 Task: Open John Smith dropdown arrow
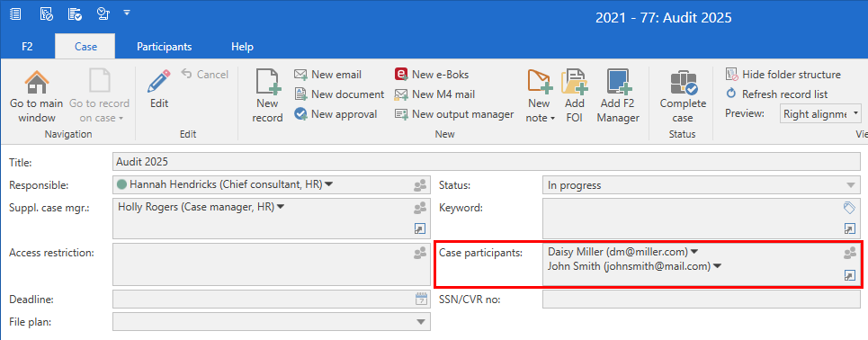pos(717,266)
